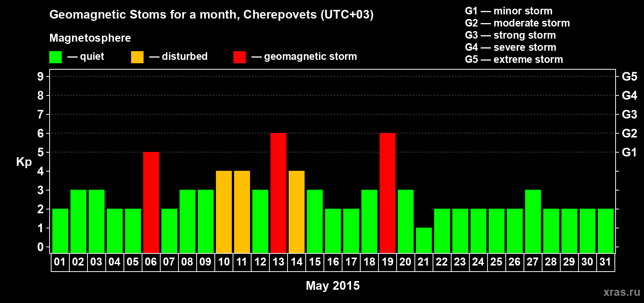Click the red geomagnetic storm legend swatch

point(239,57)
